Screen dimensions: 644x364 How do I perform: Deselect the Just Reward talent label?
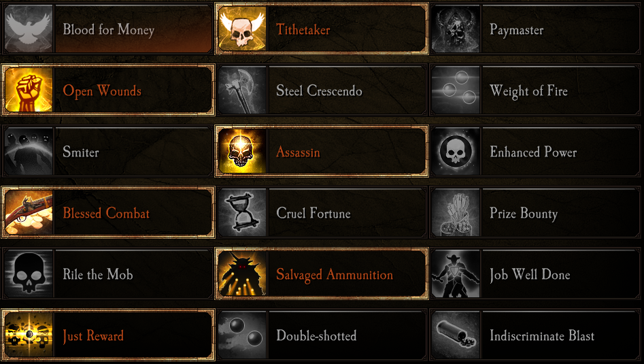(93, 335)
